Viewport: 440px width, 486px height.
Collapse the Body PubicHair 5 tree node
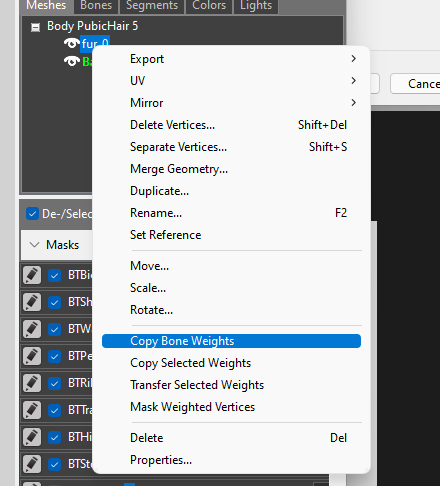[x=35, y=27]
